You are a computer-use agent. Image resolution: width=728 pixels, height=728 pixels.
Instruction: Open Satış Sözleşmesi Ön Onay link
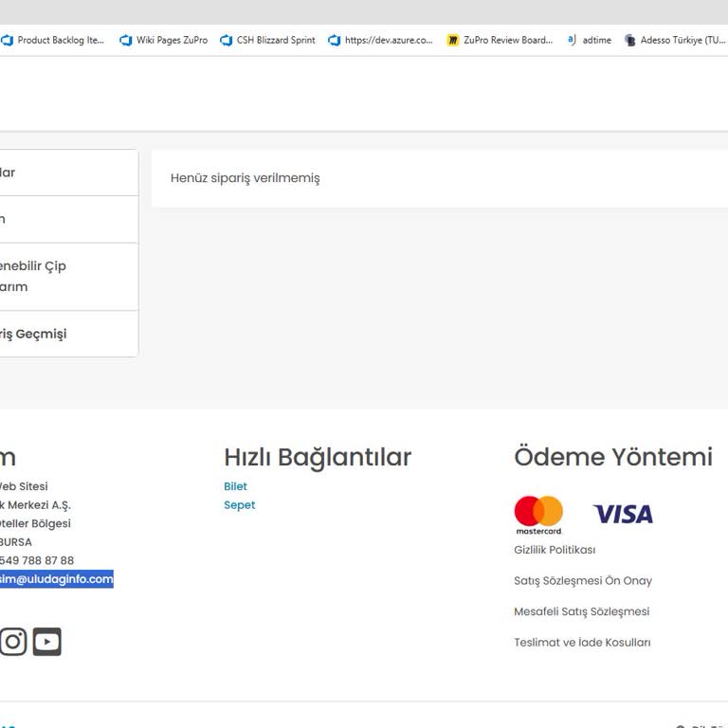[582, 581]
